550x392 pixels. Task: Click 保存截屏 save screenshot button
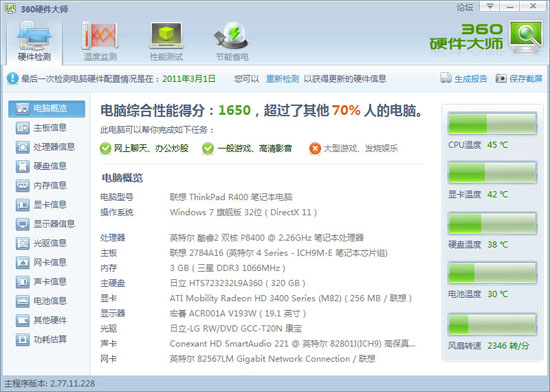[x=519, y=79]
